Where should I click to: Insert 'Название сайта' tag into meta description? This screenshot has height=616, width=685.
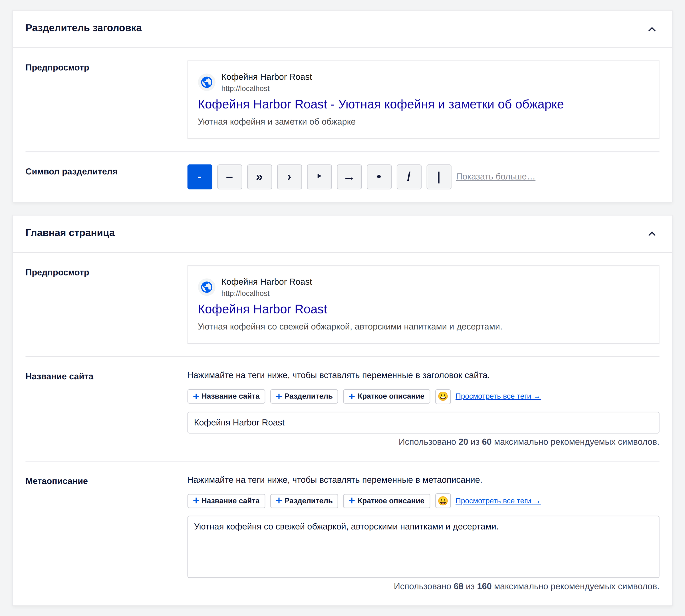(226, 501)
